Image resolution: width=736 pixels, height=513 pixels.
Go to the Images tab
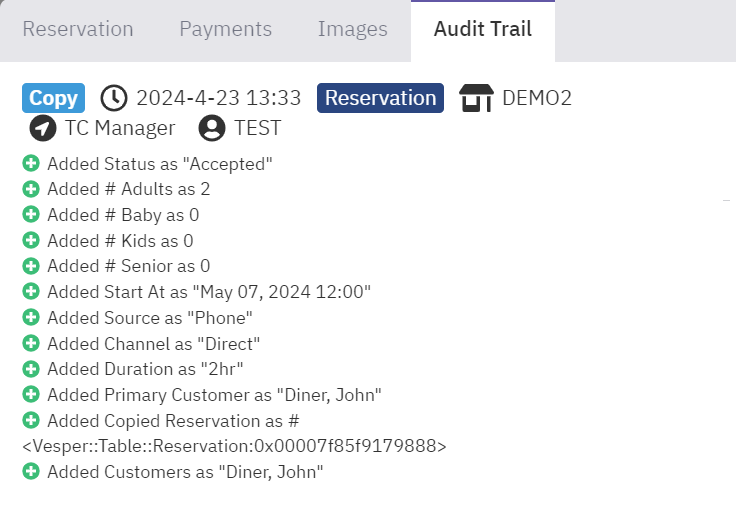coord(352,29)
